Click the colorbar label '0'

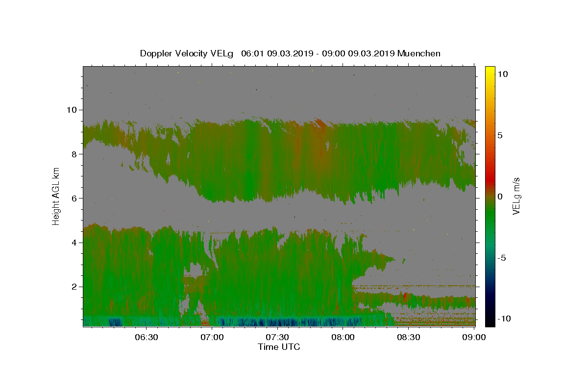[500, 196]
